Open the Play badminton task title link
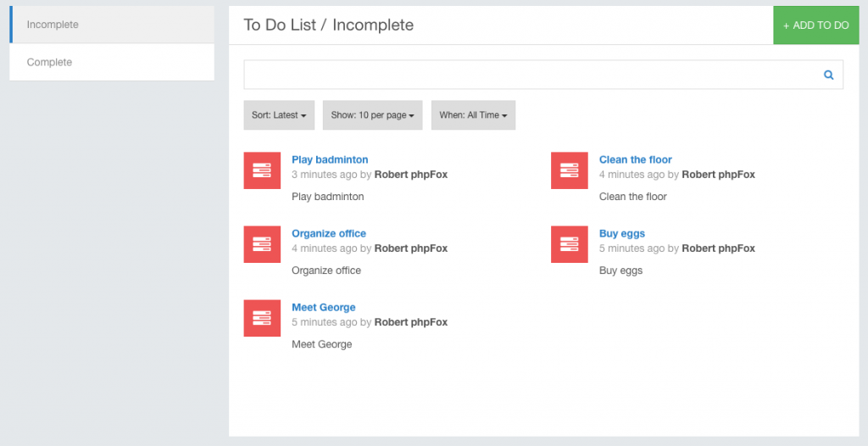Image resolution: width=868 pixels, height=446 pixels. point(330,159)
